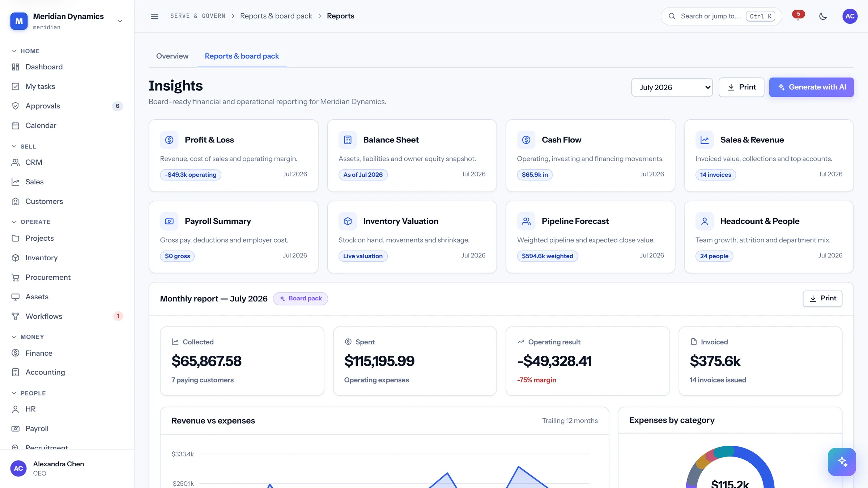Switch to the Overview tab
The height and width of the screenshot is (488, 868).
click(x=172, y=56)
